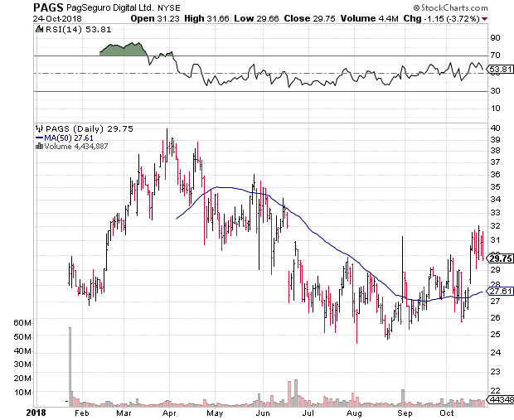Click the RSI value tag 53.81
Viewport: 514px width, 420px height.
(496, 68)
